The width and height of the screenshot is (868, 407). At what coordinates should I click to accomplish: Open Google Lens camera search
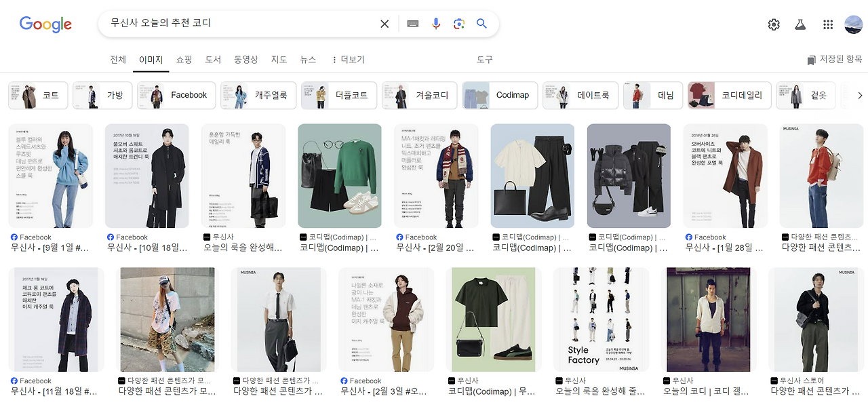tap(458, 23)
